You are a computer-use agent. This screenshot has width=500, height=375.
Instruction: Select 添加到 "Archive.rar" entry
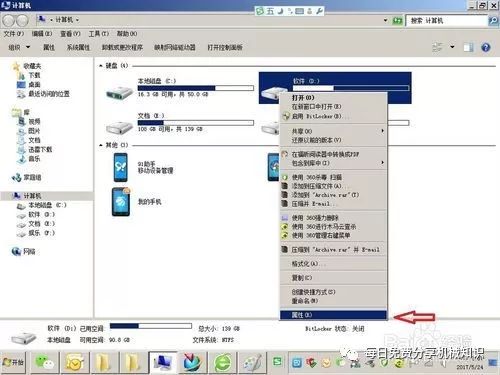pyautogui.click(x=333, y=195)
